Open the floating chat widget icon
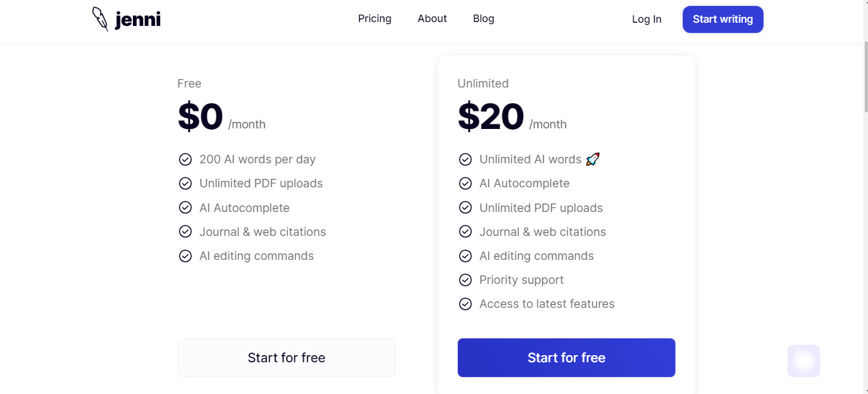Viewport: 868px width, 394px height. [804, 361]
